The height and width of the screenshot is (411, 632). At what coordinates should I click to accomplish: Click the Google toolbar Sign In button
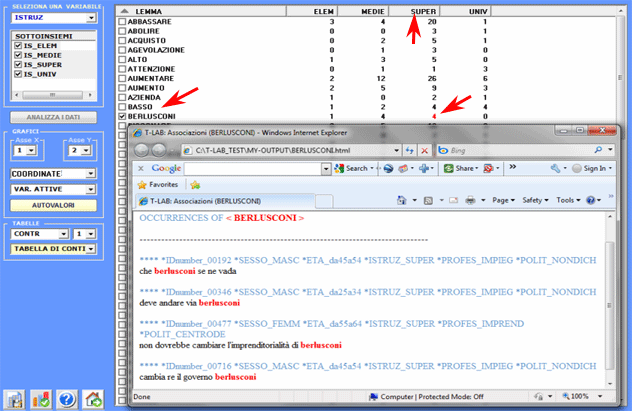[x=592, y=168]
